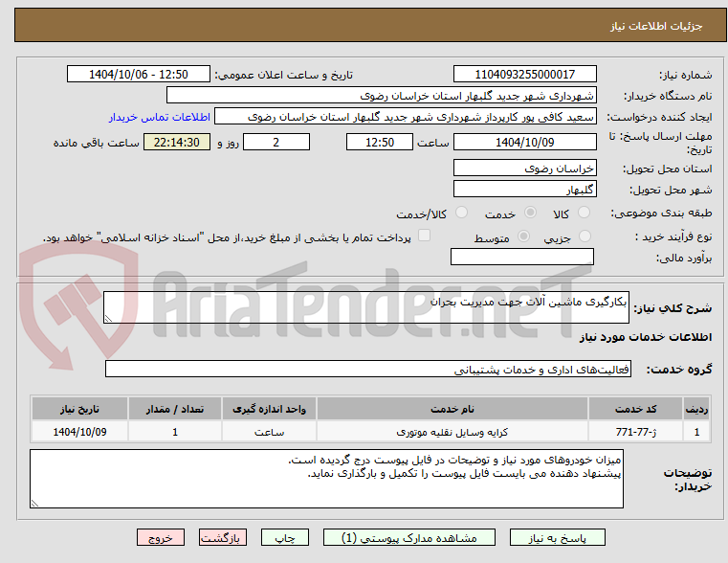Click the response deadline date 1404/10/09 field

524,142
